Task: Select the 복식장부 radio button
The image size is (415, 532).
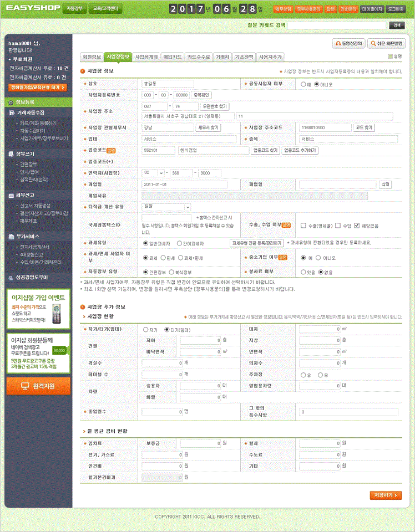Action: point(170,272)
